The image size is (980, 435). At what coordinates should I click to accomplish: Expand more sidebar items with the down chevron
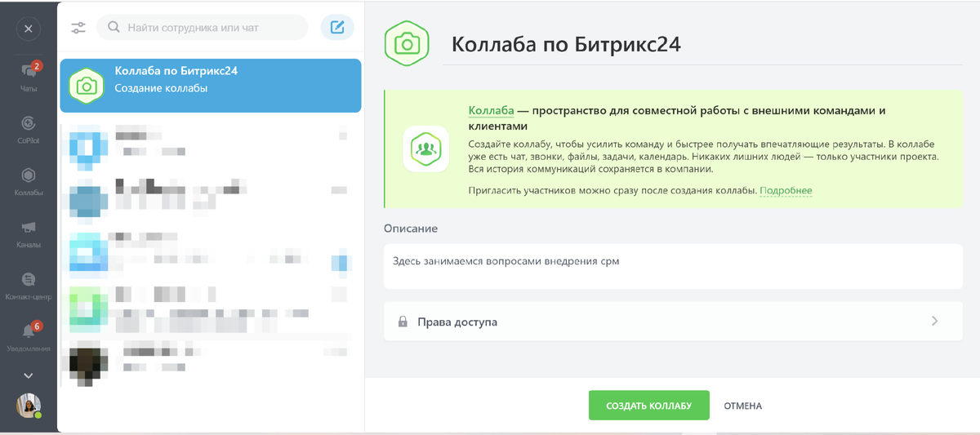click(x=29, y=375)
